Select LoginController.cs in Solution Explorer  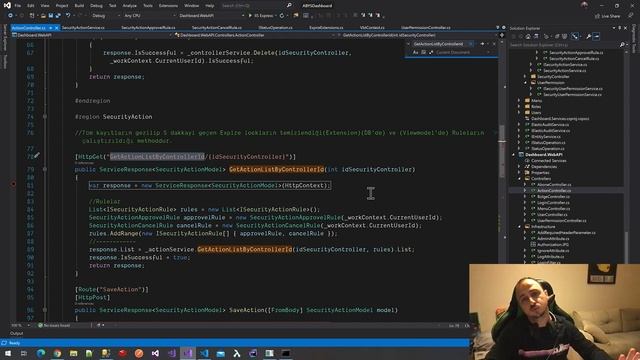[553, 202]
